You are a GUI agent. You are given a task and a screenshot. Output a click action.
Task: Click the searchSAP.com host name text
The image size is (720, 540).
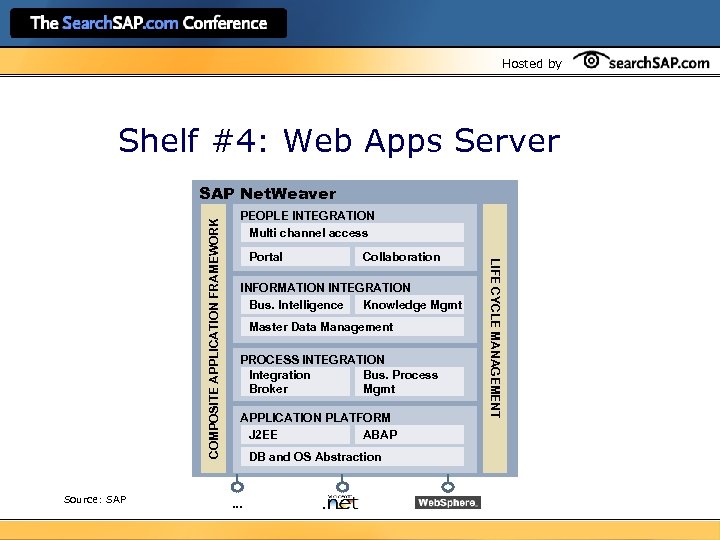[x=659, y=62]
